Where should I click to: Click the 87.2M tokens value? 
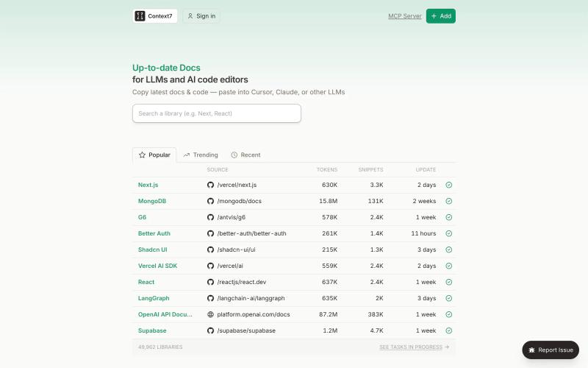pyautogui.click(x=328, y=314)
